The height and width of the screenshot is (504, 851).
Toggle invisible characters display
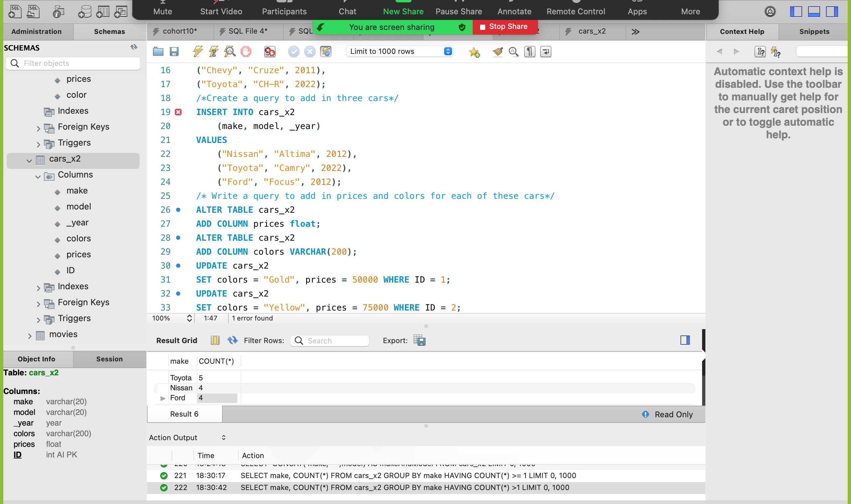[x=530, y=52]
